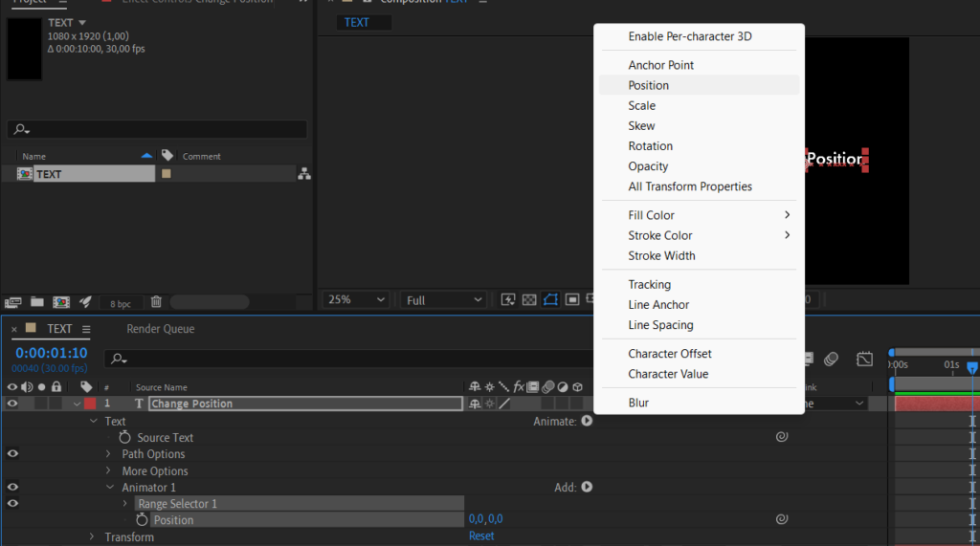The width and height of the screenshot is (980, 546).
Task: Choose Rotation from animate menu
Action: click(651, 145)
